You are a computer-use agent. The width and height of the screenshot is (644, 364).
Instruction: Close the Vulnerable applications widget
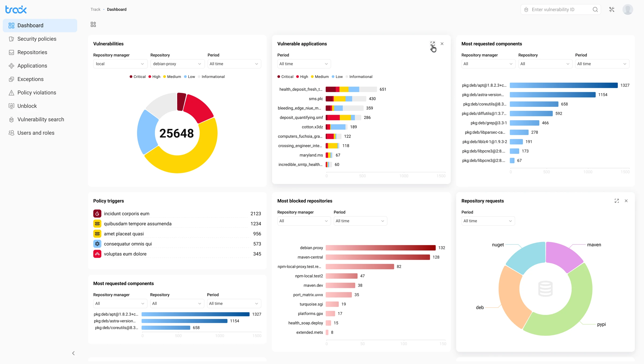pos(442,44)
